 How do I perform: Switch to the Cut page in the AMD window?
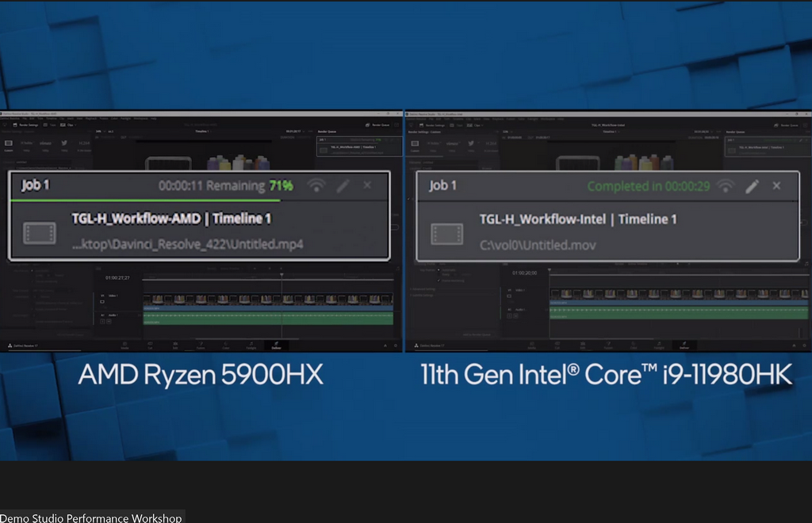click(x=150, y=345)
